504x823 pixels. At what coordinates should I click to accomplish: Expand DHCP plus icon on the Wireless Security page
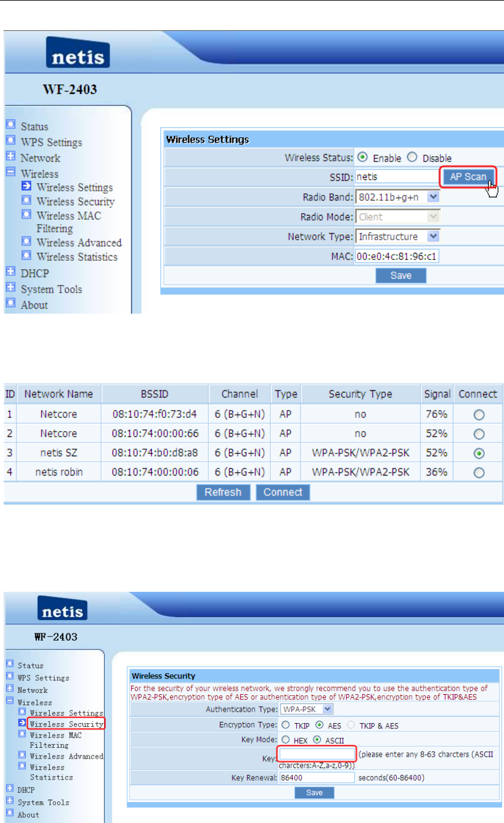10,789
